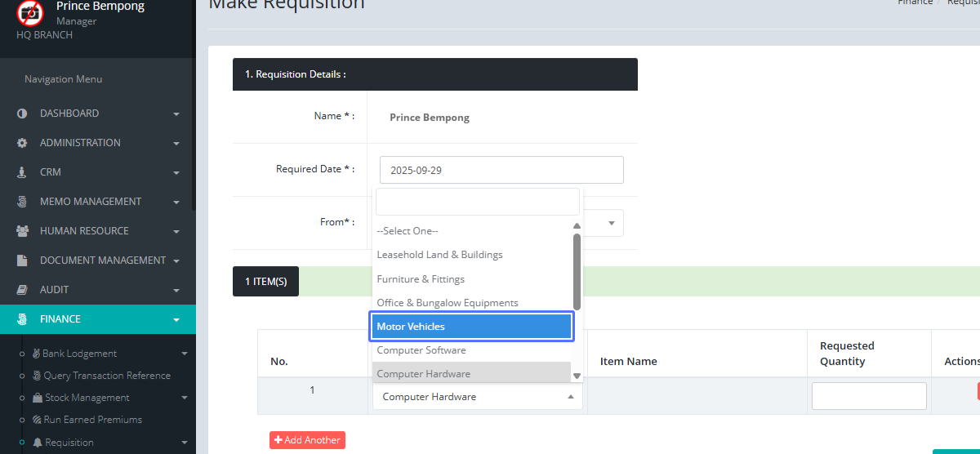Viewport: 980px width, 454px height.
Task: Click the dropdown list scrollbar down arrow
Action: (x=577, y=376)
